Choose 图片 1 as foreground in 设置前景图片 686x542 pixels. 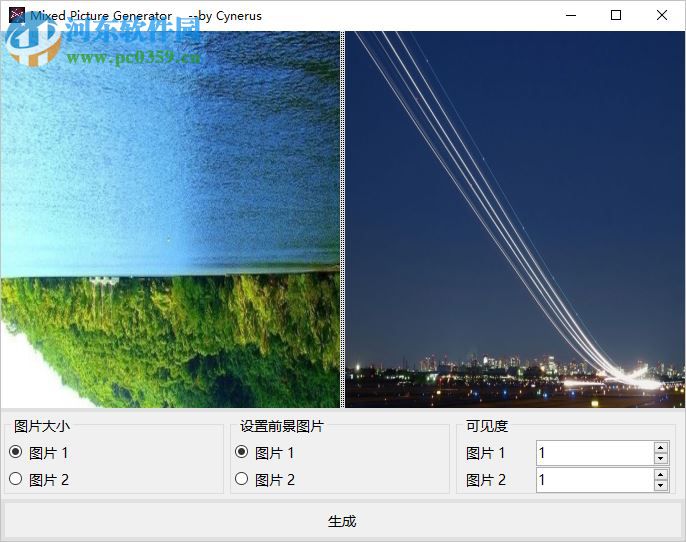pyautogui.click(x=264, y=453)
